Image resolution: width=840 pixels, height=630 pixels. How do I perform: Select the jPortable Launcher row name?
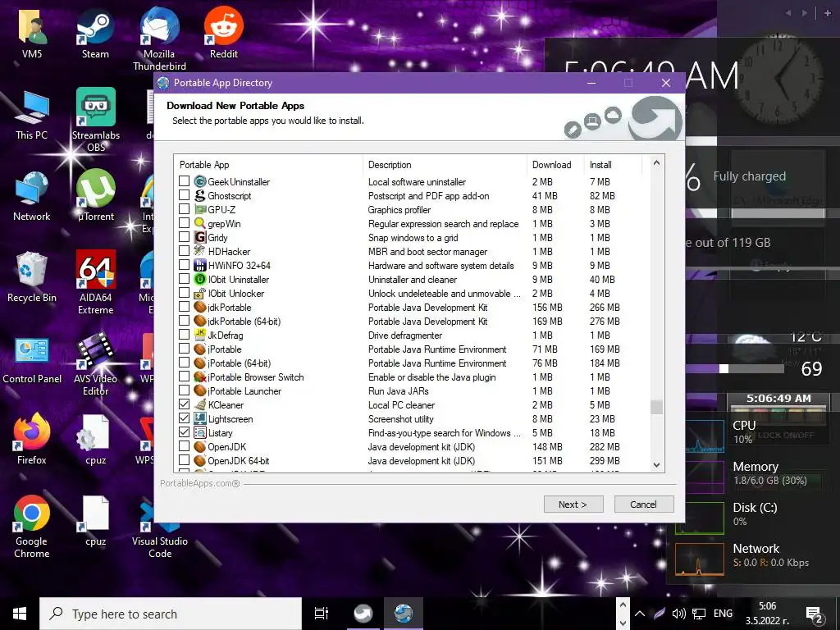tap(244, 391)
